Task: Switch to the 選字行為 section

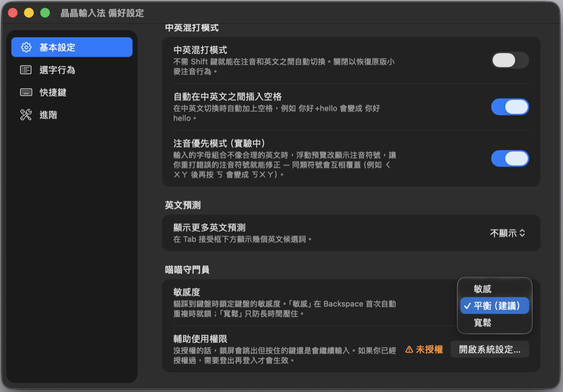Action: 72,70
